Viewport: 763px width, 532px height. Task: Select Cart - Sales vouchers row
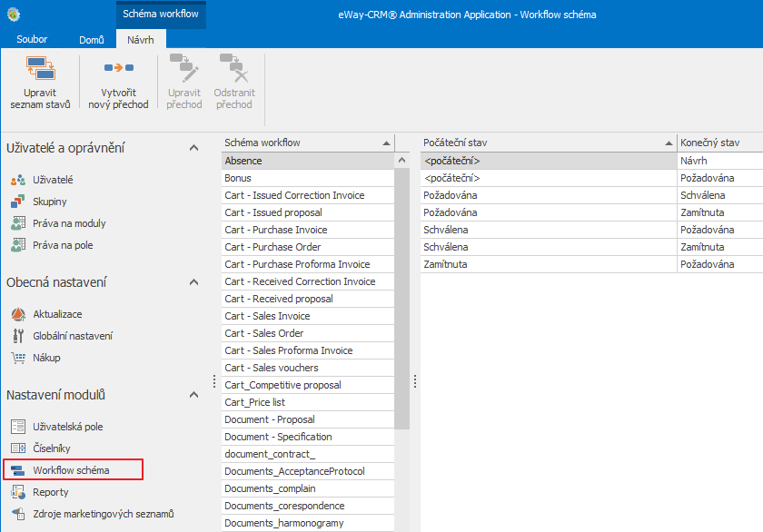(x=308, y=368)
